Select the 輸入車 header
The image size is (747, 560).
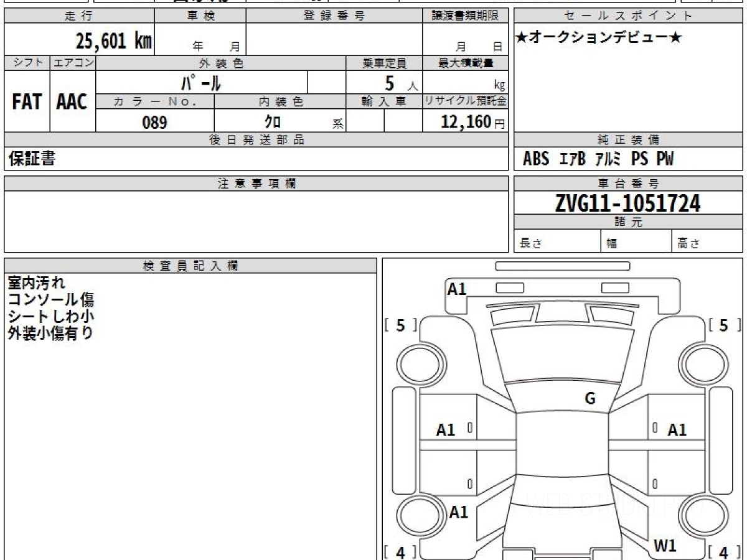click(385, 102)
